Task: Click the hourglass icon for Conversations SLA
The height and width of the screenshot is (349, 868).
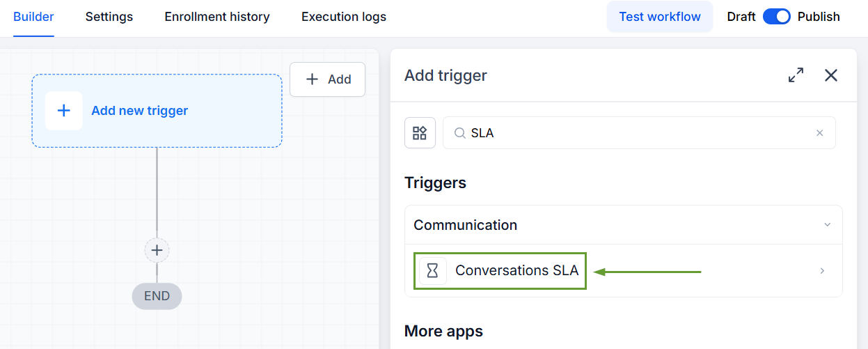Action: point(432,271)
